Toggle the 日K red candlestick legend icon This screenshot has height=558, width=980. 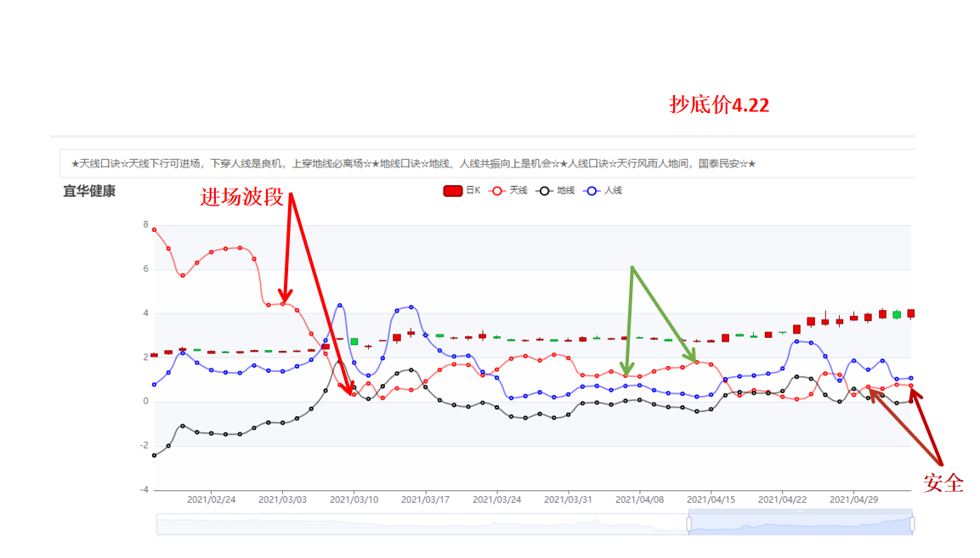click(x=452, y=190)
